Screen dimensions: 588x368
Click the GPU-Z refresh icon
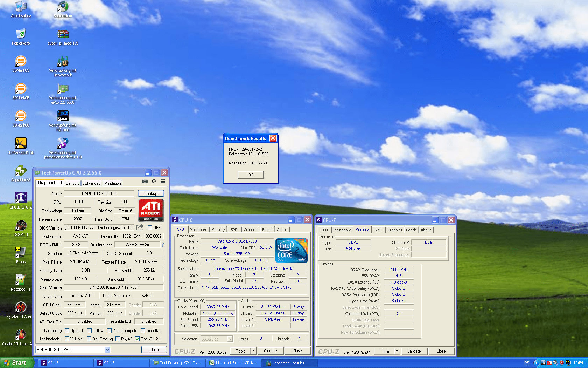[x=154, y=181]
